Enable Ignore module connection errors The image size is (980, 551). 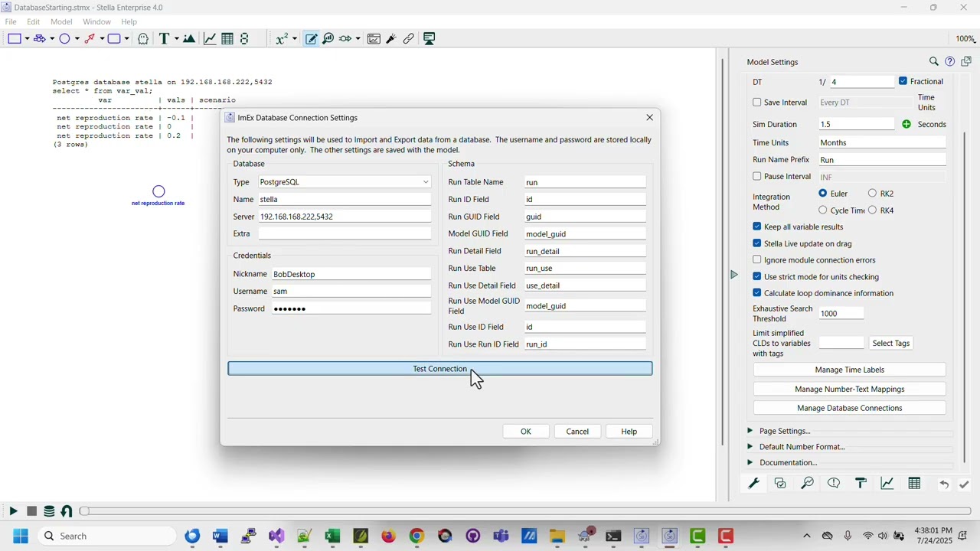coord(757,259)
